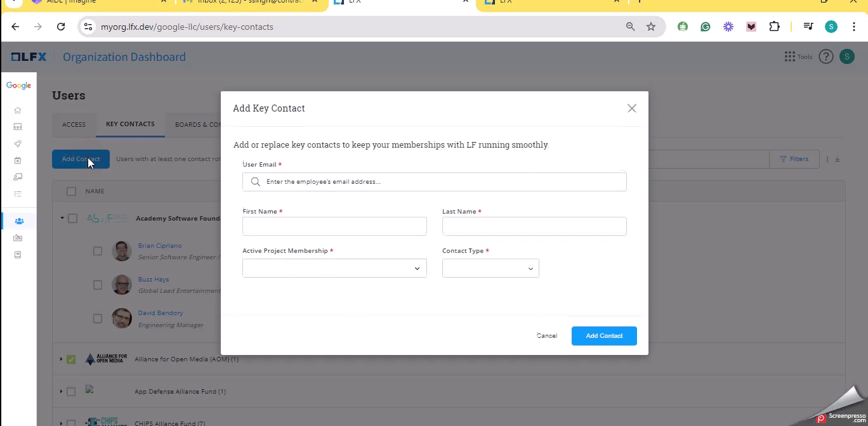Viewport: 868px width, 426px height.
Task: Toggle the select-all checkbox beside NAME header
Action: pos(72,191)
